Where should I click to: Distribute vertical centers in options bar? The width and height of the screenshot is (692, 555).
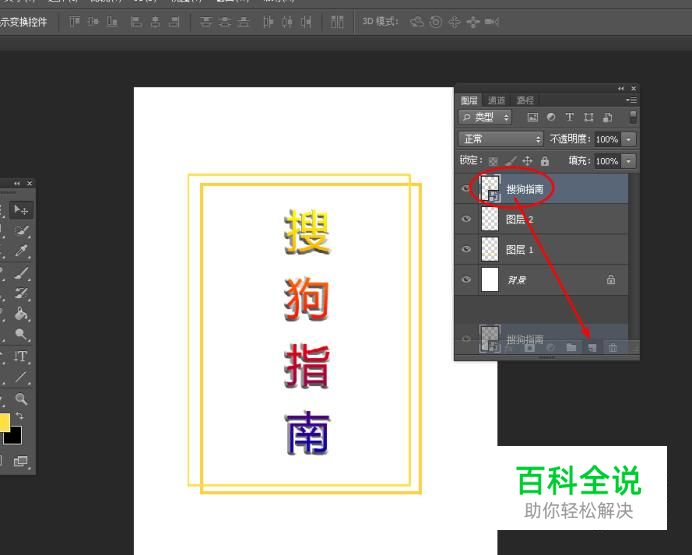[225, 22]
